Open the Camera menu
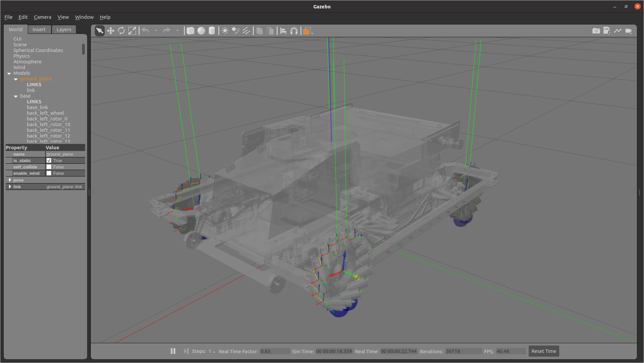The height and width of the screenshot is (363, 644). click(x=42, y=17)
